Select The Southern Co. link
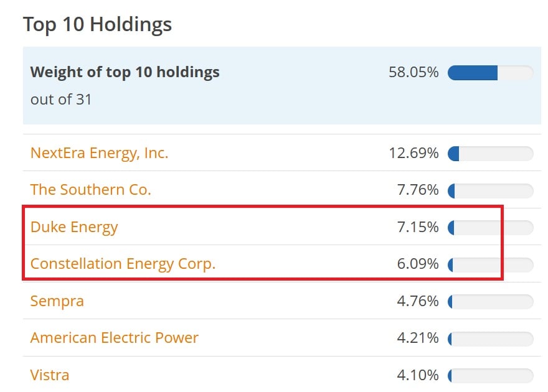This screenshot has height=392, width=548. click(90, 190)
